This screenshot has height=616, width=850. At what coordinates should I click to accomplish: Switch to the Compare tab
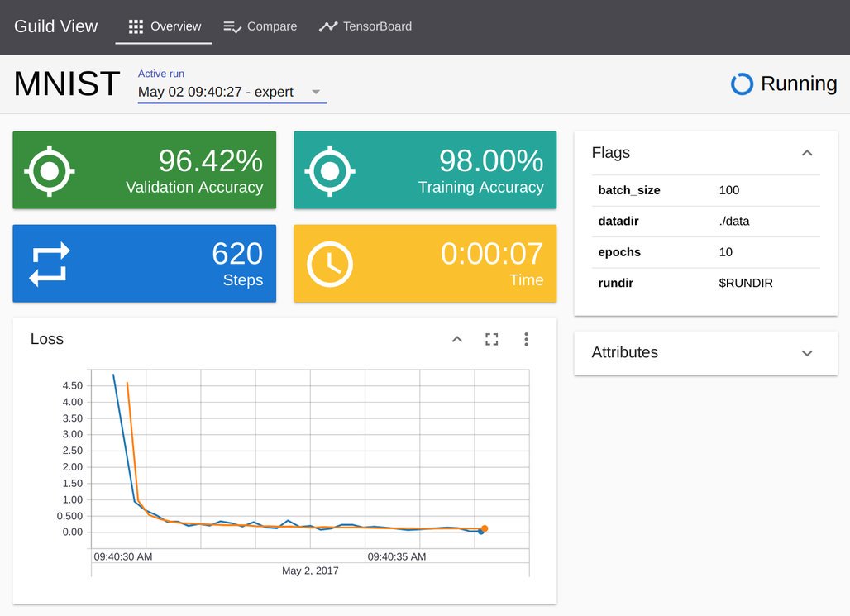[x=260, y=26]
